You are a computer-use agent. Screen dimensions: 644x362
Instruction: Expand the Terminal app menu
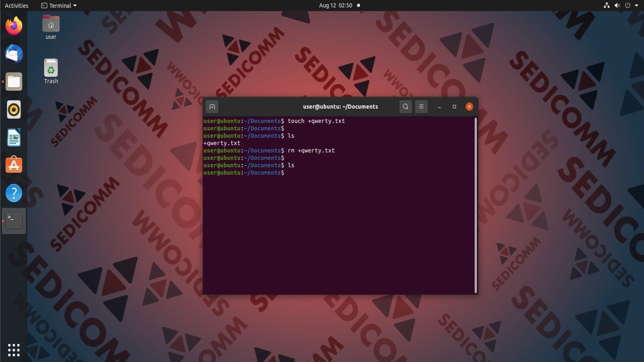[59, 5]
